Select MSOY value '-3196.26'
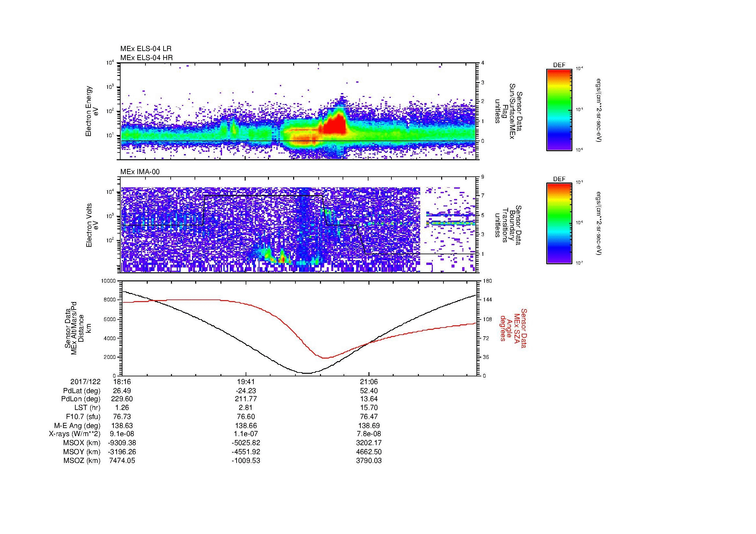Viewport: 756px width, 534px height. tap(122, 452)
